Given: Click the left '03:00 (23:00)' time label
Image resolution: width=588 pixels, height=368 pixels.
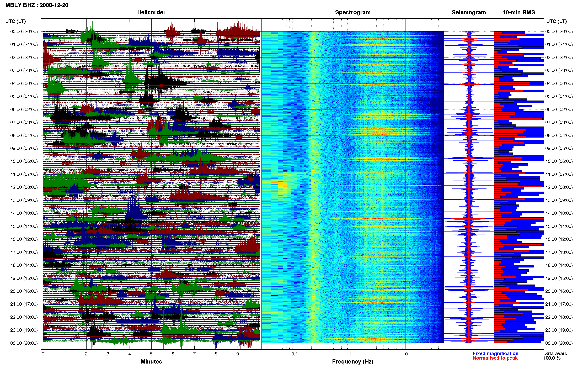Looking at the screenshot, I should point(24,70).
